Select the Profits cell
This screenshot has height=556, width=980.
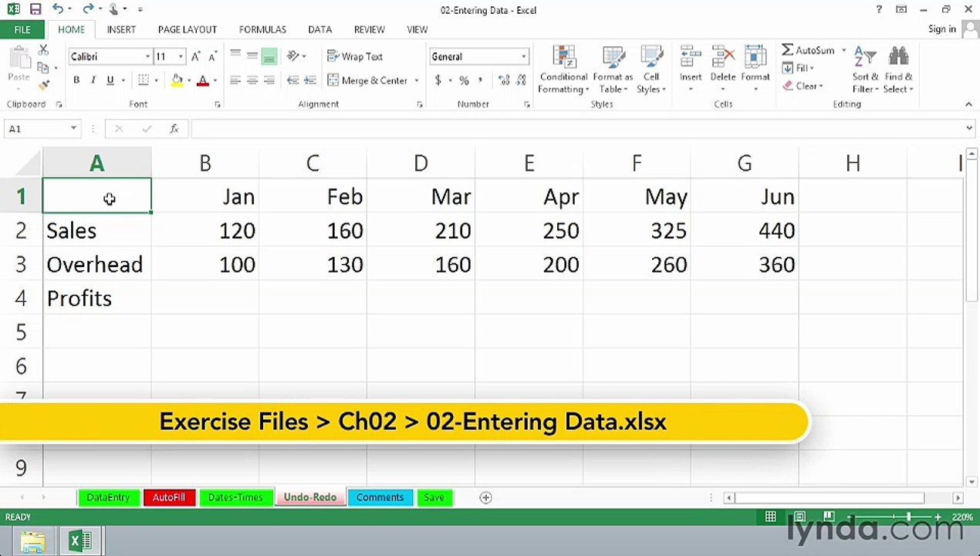coord(96,299)
